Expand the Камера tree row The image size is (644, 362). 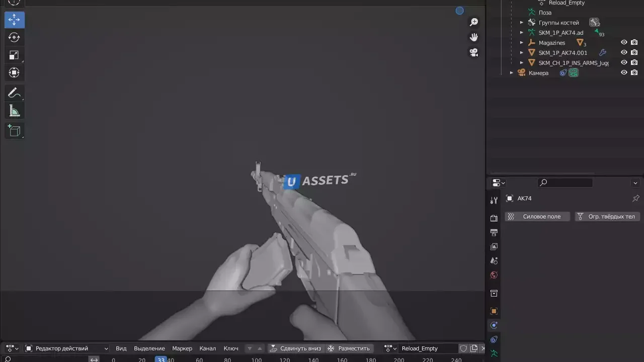coord(512,72)
